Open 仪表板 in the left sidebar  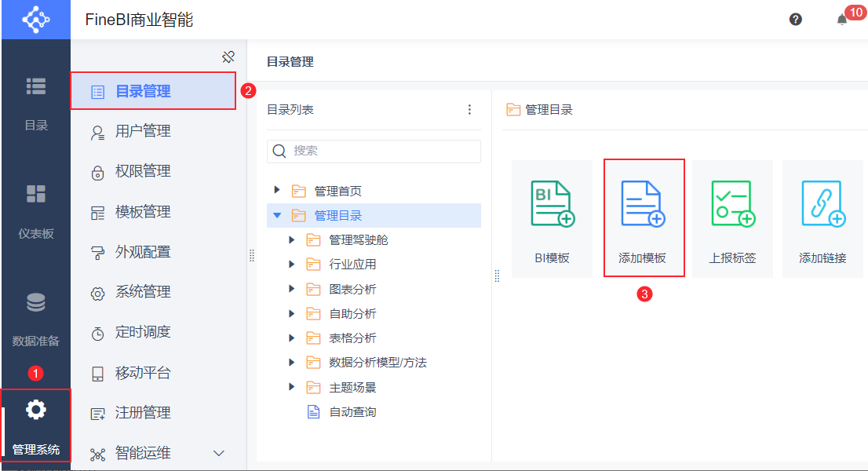pos(36,208)
